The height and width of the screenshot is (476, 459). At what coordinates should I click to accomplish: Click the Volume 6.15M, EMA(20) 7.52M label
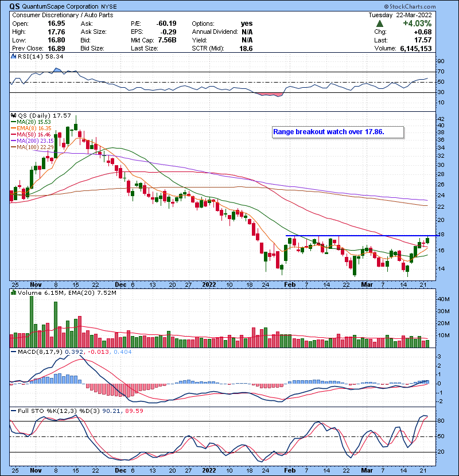point(67,292)
